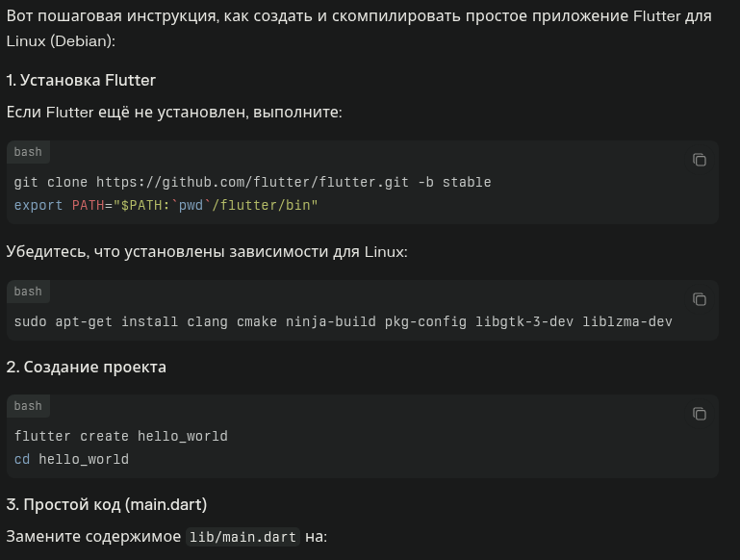
Task: Click the git clone command line
Action: pyautogui.click(x=252, y=182)
